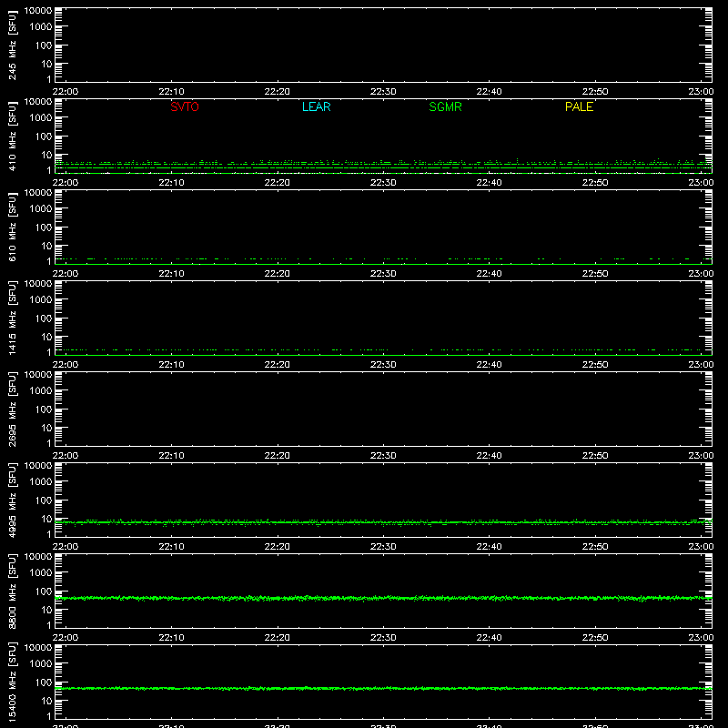728x728 pixels.
Task: Click the 8800 MHz green flux trace
Action: (x=383, y=598)
